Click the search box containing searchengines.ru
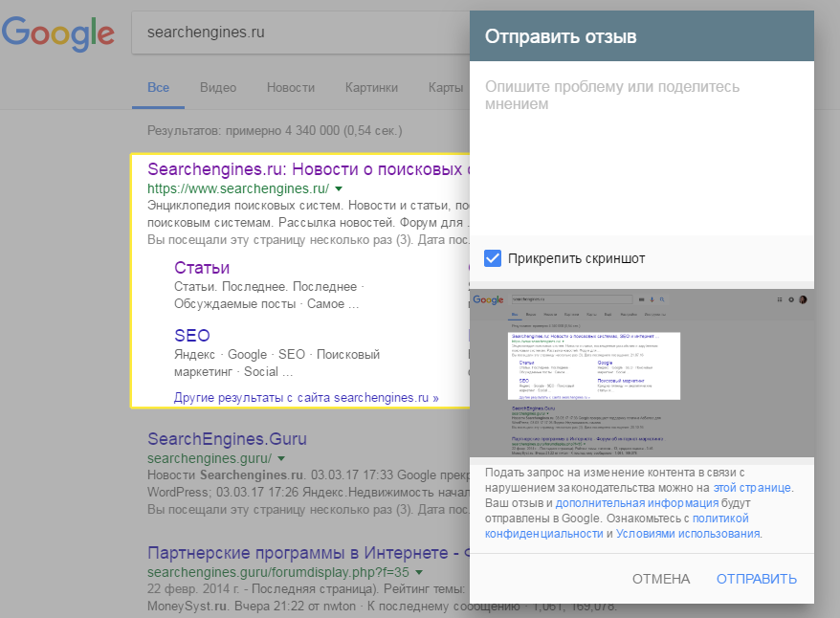Image resolution: width=840 pixels, height=618 pixels. (x=300, y=33)
